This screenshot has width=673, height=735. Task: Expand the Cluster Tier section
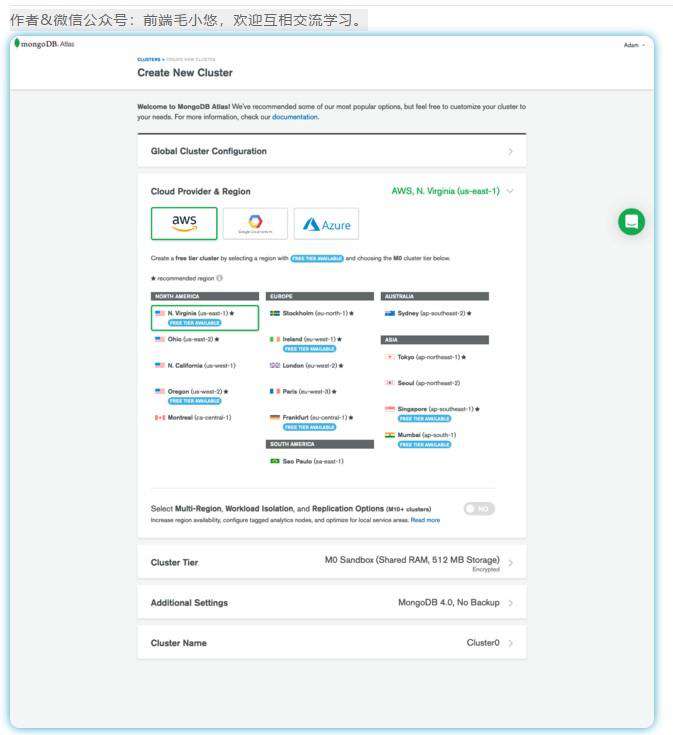332,562
